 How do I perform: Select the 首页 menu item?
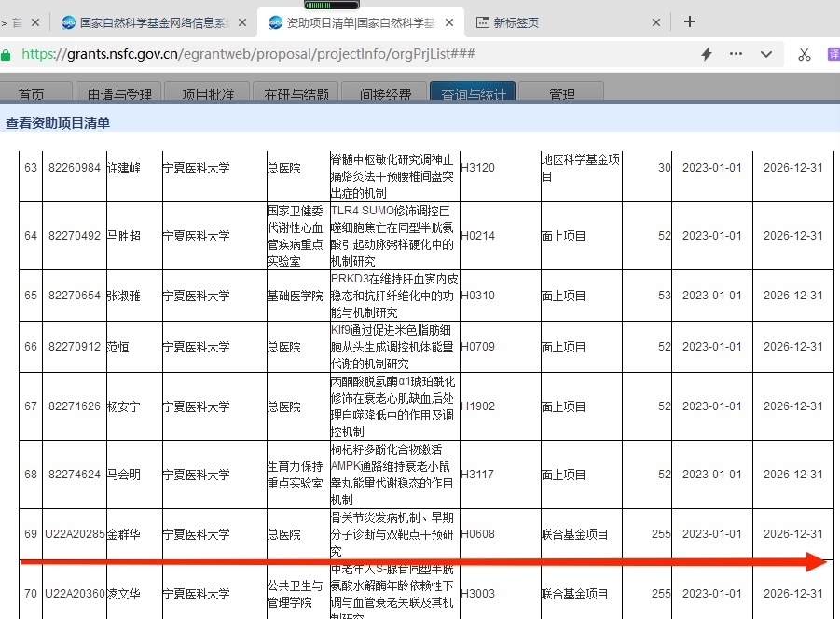pyautogui.click(x=35, y=94)
